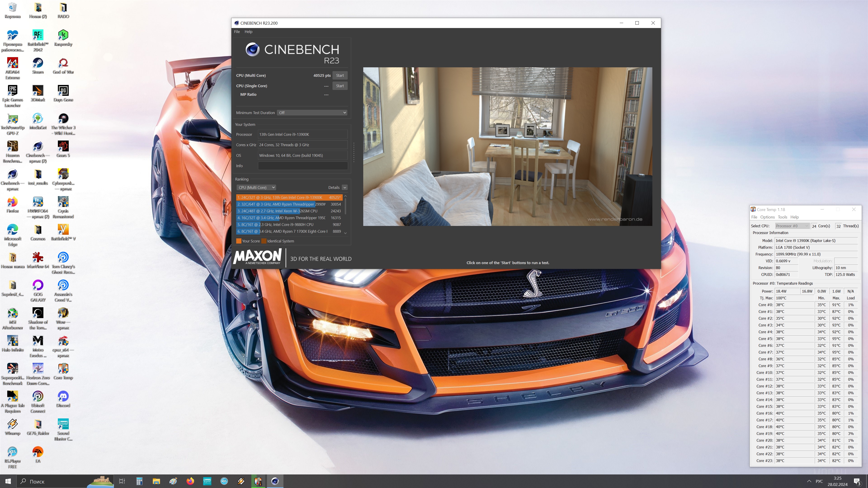Viewport: 868px width, 488px height.
Task: Open the Core Temp Options menu
Action: point(767,217)
